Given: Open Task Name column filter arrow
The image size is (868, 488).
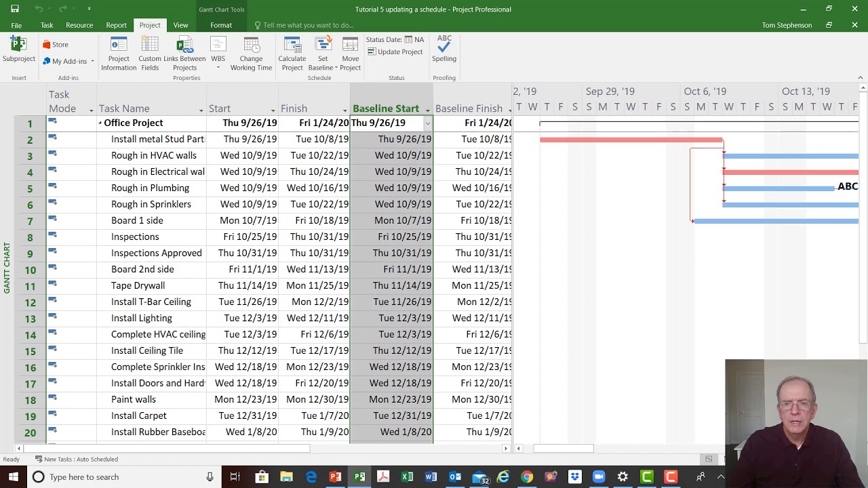Looking at the screenshot, I should (x=201, y=110).
